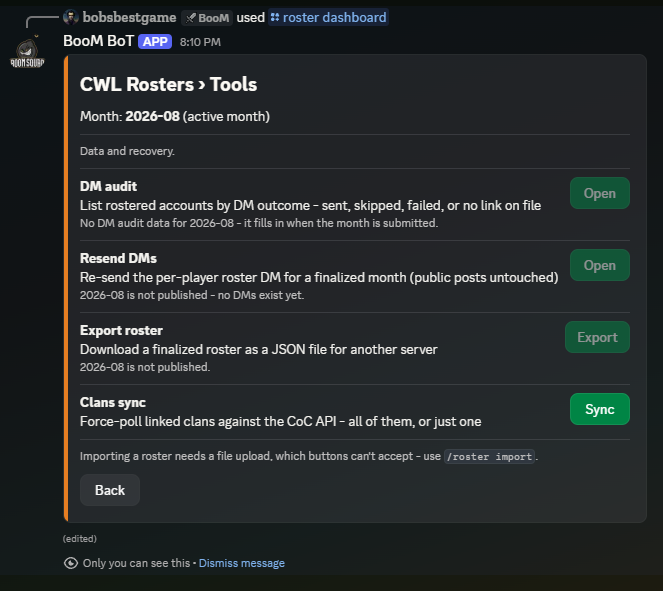663x591 pixels.
Task: Click the (edited) label below the embed
Action: (79, 539)
